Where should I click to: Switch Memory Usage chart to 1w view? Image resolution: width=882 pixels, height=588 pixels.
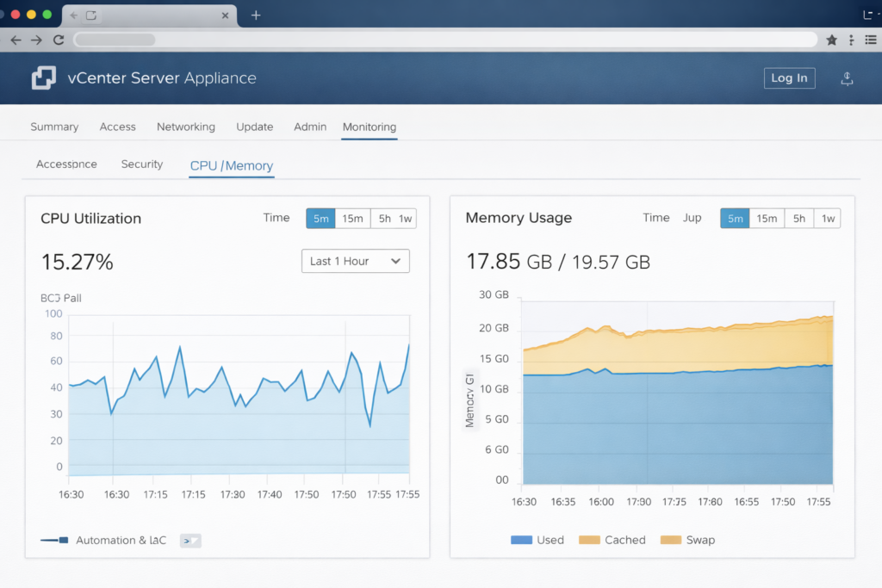[x=828, y=219]
